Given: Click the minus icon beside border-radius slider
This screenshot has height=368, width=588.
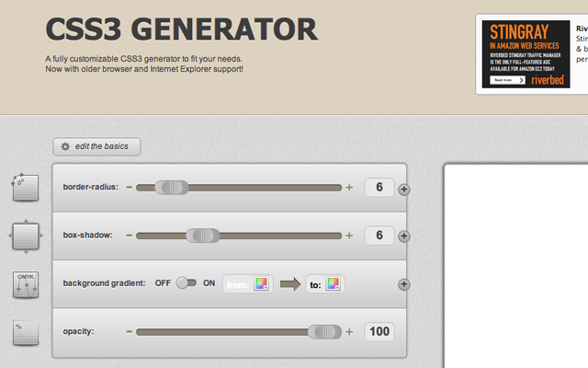Looking at the screenshot, I should [129, 188].
